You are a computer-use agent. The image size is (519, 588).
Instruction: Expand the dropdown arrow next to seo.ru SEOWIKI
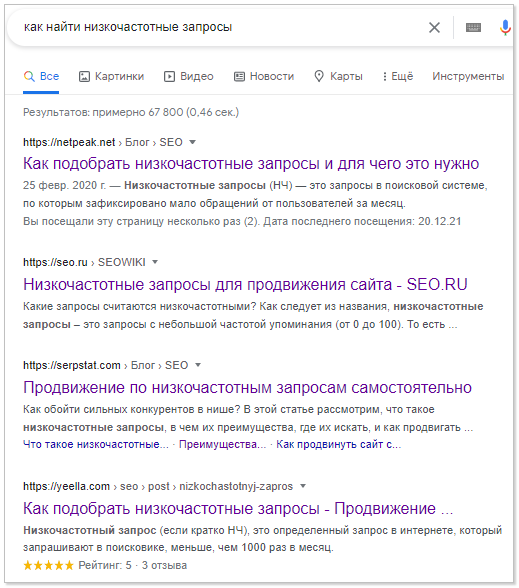[155, 262]
